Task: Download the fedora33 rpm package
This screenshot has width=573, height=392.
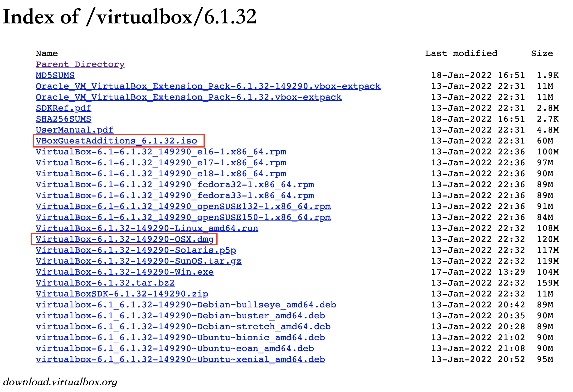Action: pos(175,195)
